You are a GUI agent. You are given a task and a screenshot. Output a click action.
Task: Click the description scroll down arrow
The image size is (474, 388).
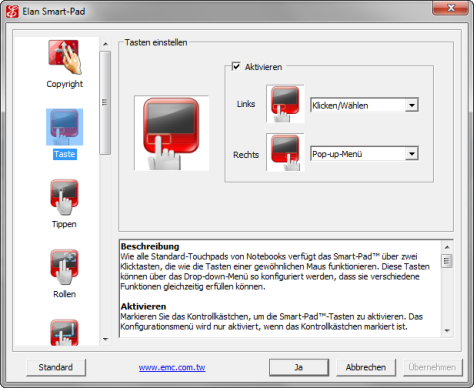pyautogui.click(x=447, y=331)
